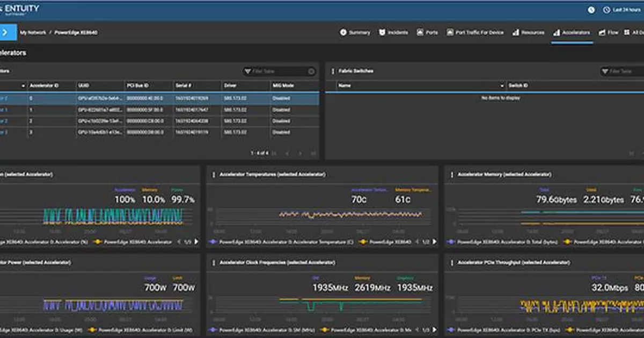Click the Resources bar-chart icon

click(x=516, y=33)
